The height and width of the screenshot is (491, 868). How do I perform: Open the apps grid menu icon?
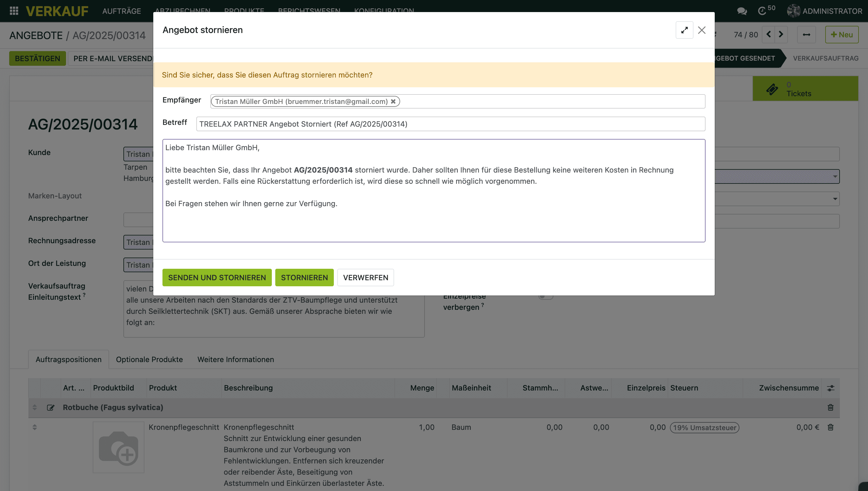click(14, 11)
